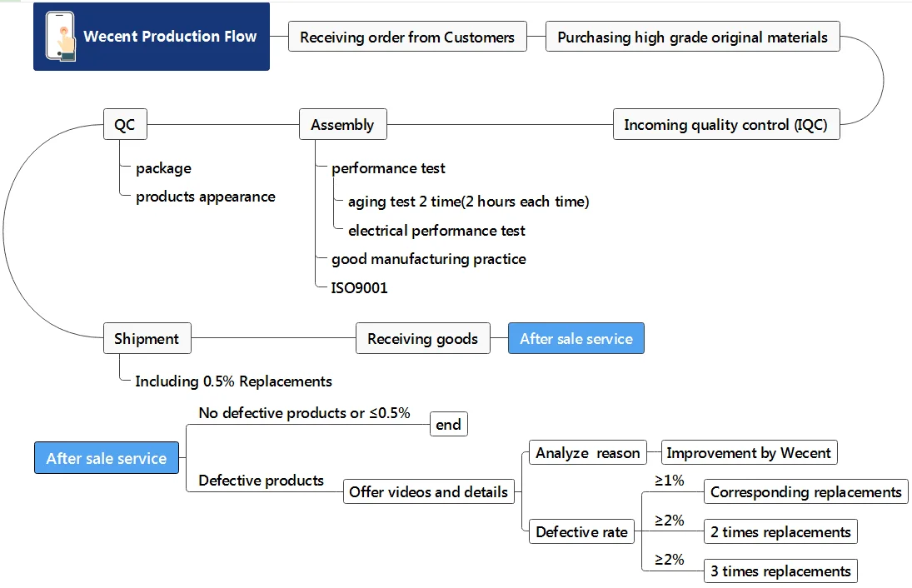The image size is (912, 588).
Task: Click the phone icon in the title box
Action: pos(60,37)
